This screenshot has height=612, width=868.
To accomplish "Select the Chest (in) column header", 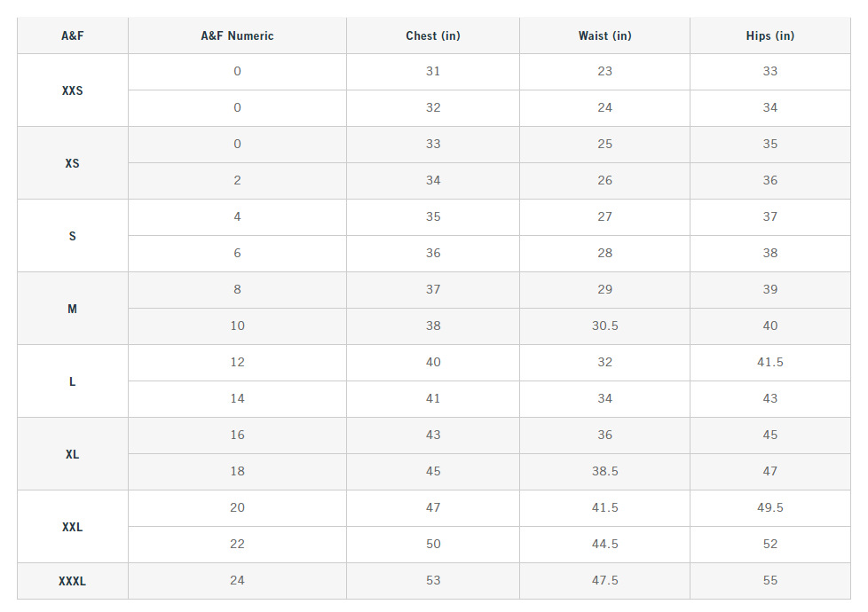I will tap(433, 36).
